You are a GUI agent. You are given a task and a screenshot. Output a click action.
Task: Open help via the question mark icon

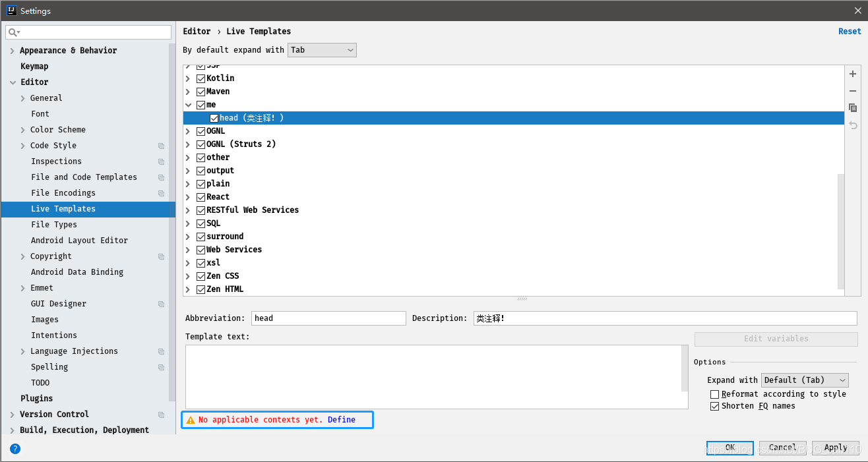point(15,449)
